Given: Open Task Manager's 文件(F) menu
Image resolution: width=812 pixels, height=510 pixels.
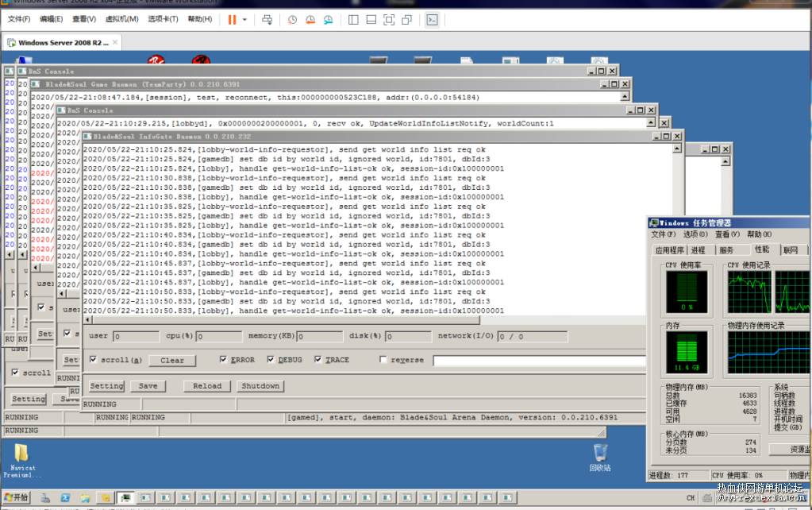Looking at the screenshot, I should 664,234.
